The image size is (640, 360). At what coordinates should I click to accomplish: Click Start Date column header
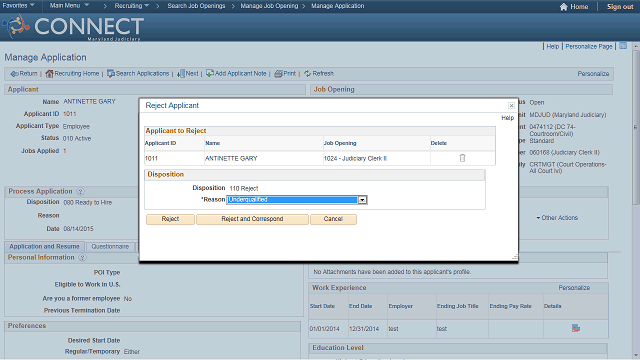(322, 306)
